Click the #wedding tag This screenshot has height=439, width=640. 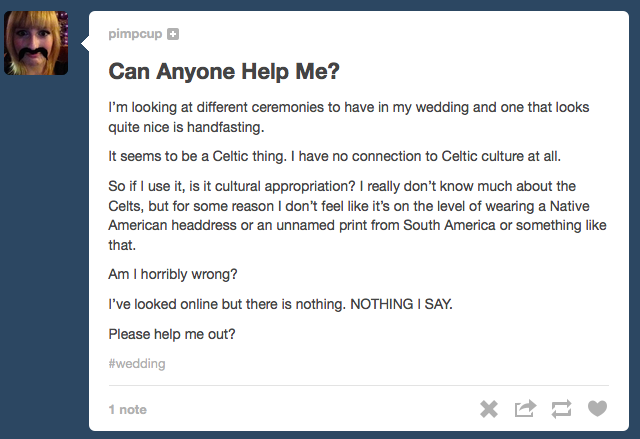coord(137,364)
